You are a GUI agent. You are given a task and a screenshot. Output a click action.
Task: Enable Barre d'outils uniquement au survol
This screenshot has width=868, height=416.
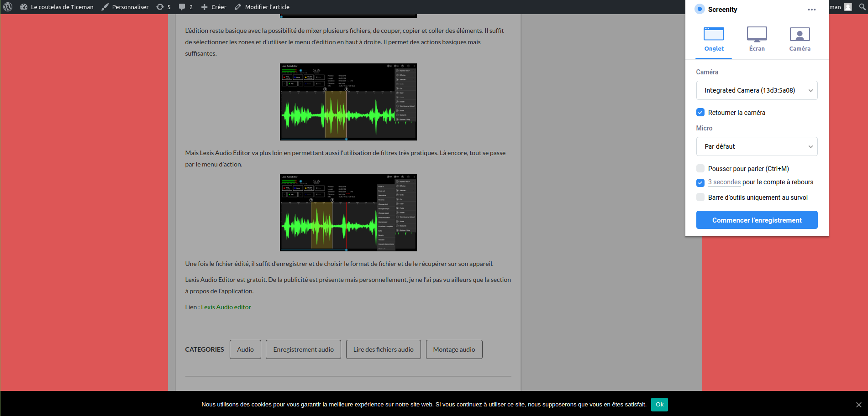[700, 197]
